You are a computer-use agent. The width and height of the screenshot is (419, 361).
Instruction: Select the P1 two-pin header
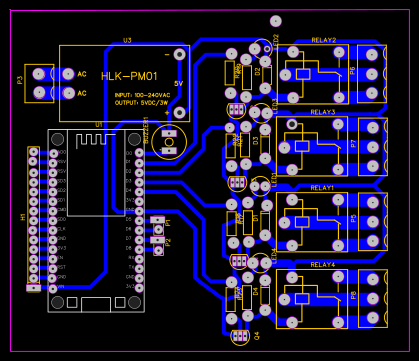(x=158, y=225)
